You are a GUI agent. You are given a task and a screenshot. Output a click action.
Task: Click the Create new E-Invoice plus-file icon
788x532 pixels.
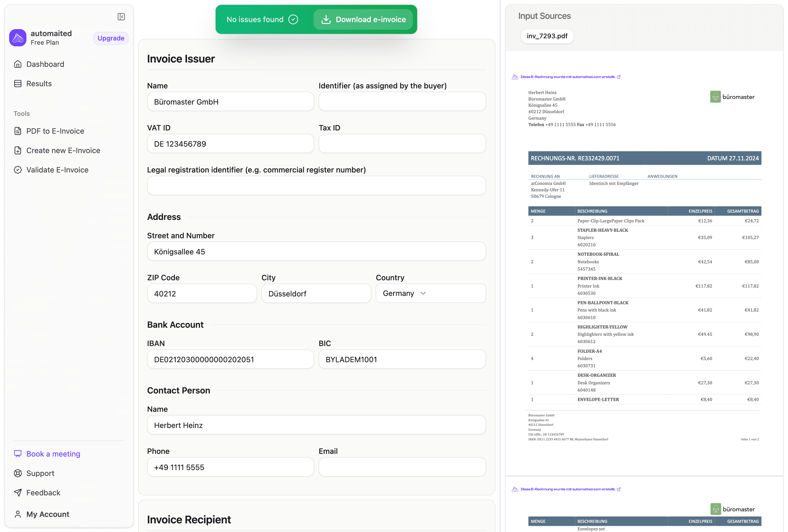tap(18, 150)
